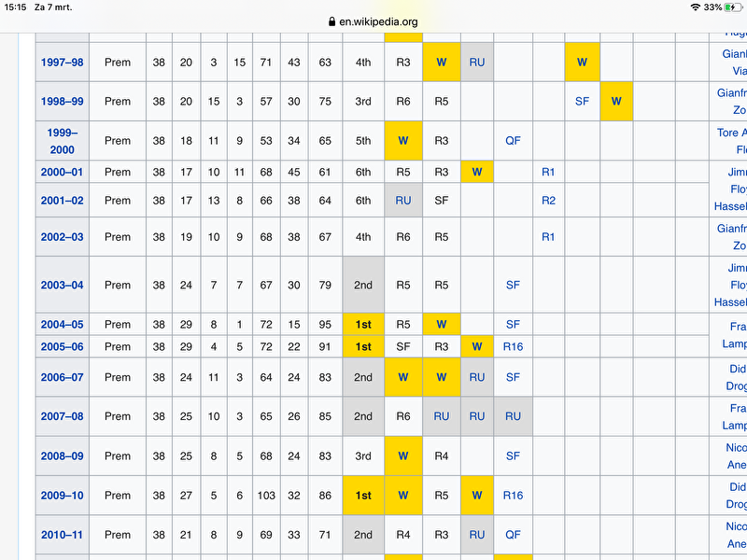The image size is (747, 560).
Task: Open the QF link in 1999–2000 row
Action: (513, 141)
